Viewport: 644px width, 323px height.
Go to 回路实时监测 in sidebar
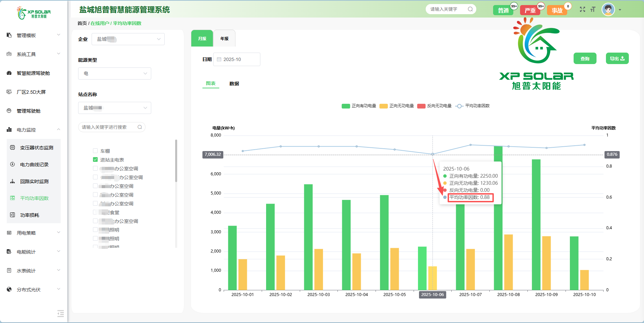34,181
